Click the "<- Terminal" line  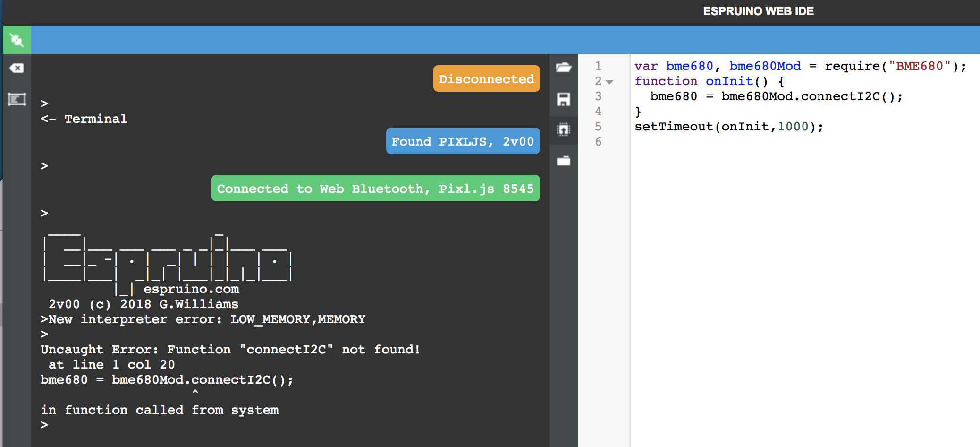tap(84, 119)
